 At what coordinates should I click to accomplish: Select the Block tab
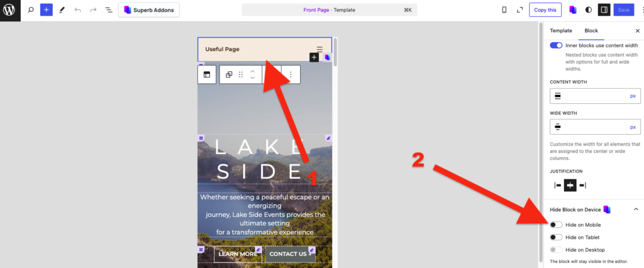coord(591,31)
